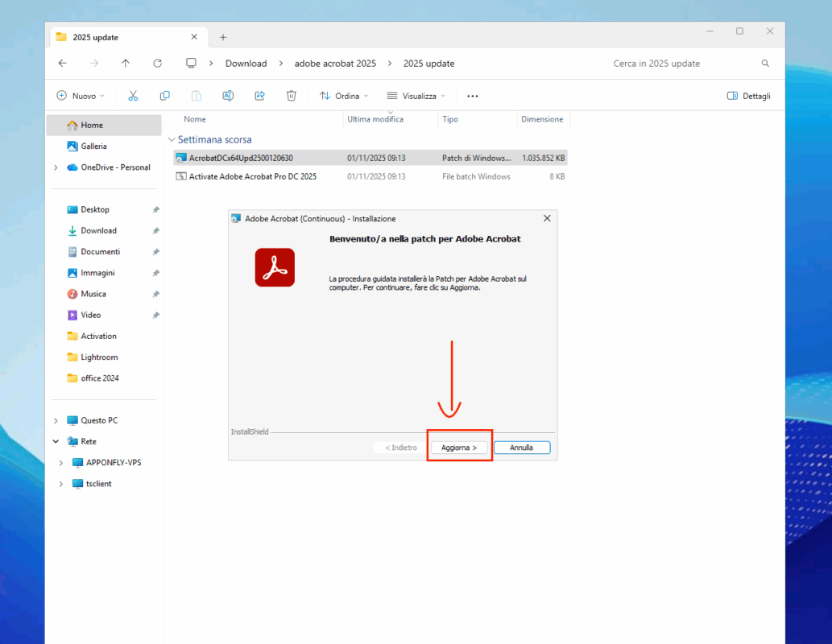Click the Copy icon in toolbar

tap(164, 96)
